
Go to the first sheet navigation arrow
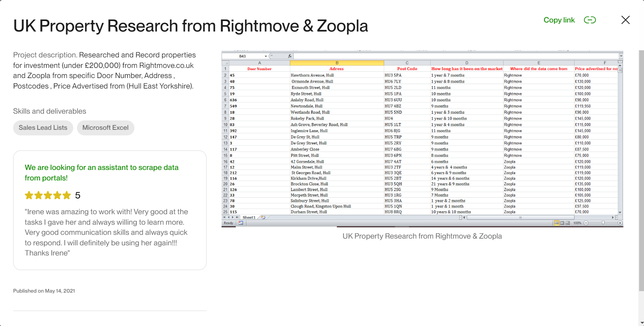(225, 218)
